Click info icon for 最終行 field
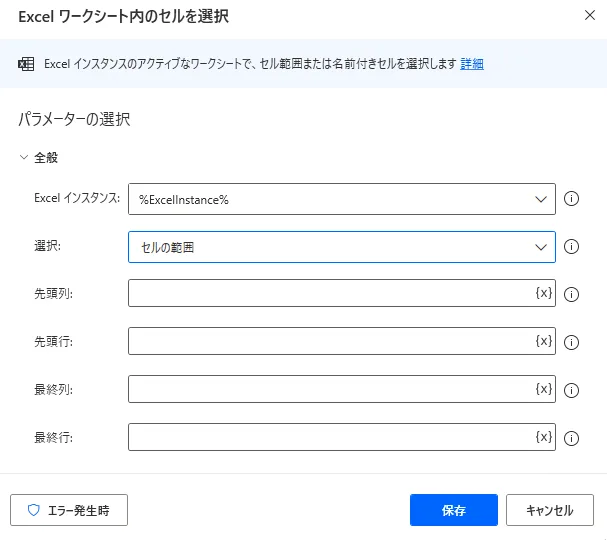The image size is (607, 540). click(x=573, y=438)
